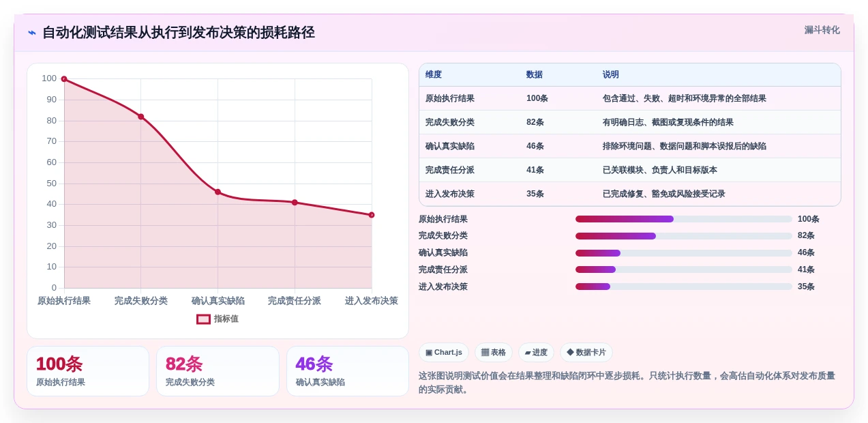Click y-axis tick label 100
This screenshot has height=423, width=868.
[x=49, y=78]
